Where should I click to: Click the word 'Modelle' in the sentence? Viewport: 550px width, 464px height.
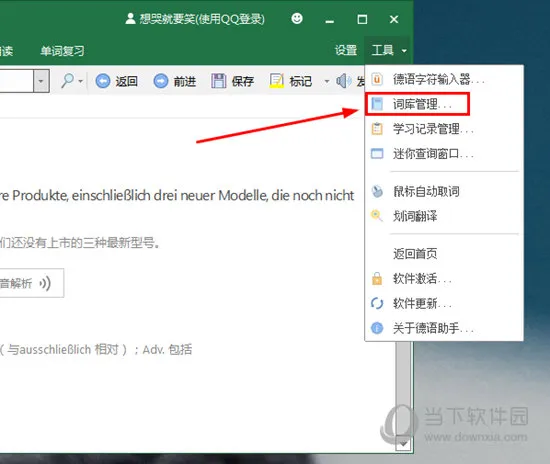tap(243, 195)
